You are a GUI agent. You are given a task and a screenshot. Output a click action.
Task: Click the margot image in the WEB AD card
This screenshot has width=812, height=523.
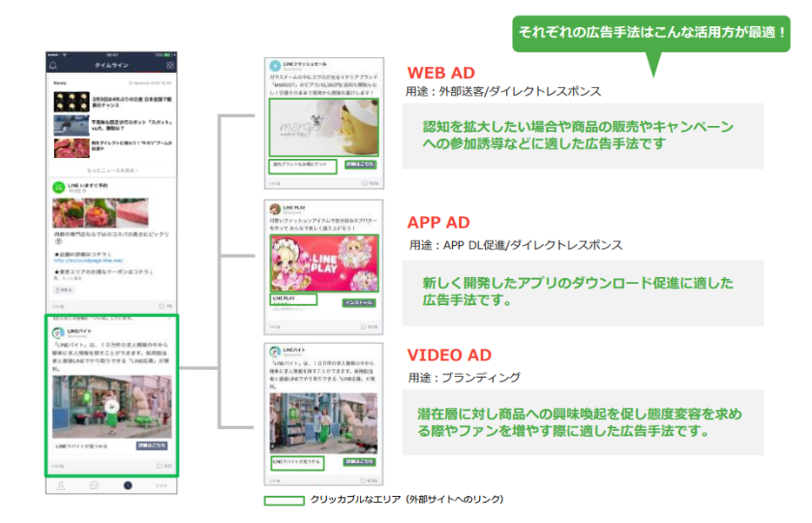324,127
